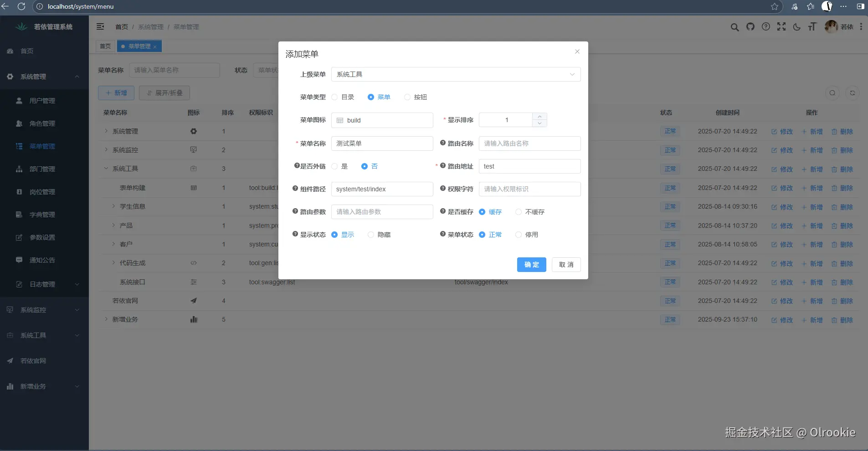
Task: Click the sidebar collapse hamburger icon
Action: click(100, 26)
